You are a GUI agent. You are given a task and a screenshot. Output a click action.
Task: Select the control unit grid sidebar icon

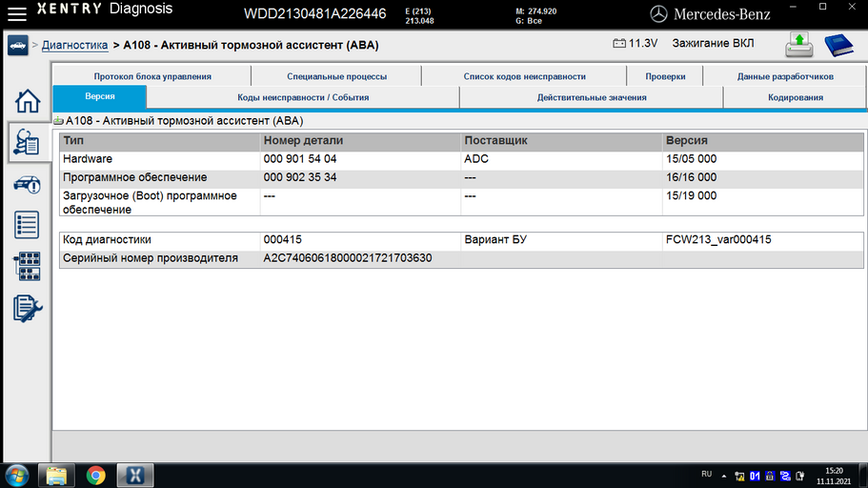click(x=27, y=267)
